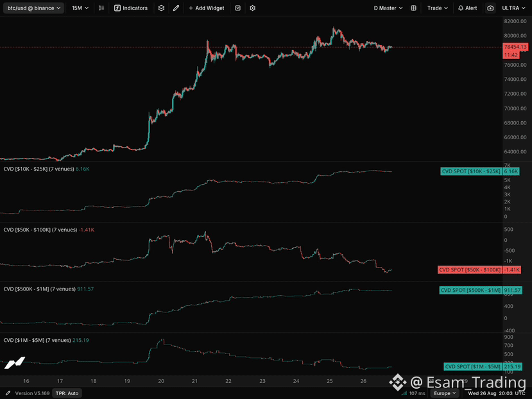
Task: Select CVD [$50K - $100K] indicator legend
Action: (49, 230)
